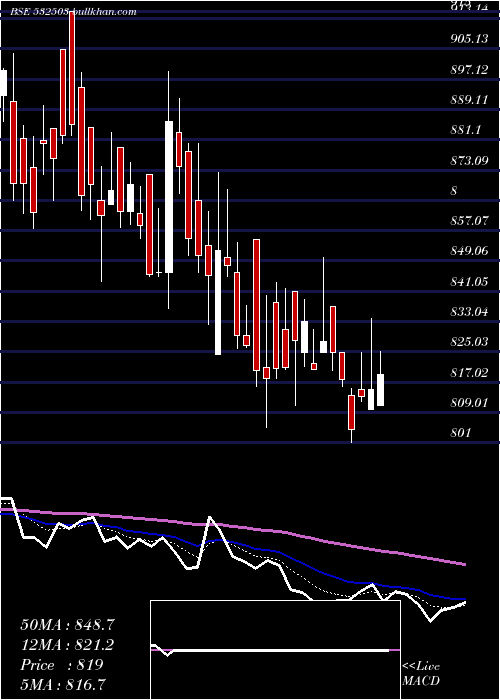
Task: Select the 50MA : 848.7 readout
Action: (67, 625)
